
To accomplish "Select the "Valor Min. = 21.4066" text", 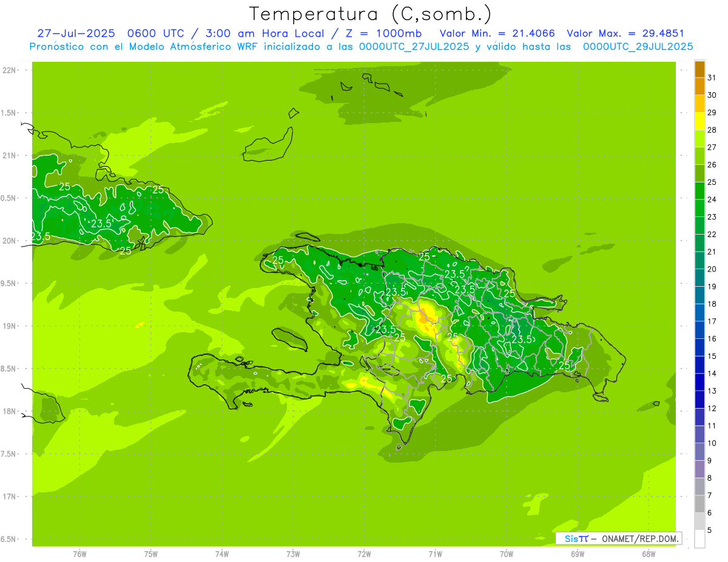I will coord(497,33).
